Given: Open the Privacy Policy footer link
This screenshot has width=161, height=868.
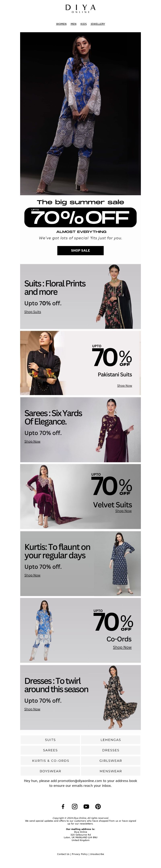Looking at the screenshot, I should tap(80, 854).
